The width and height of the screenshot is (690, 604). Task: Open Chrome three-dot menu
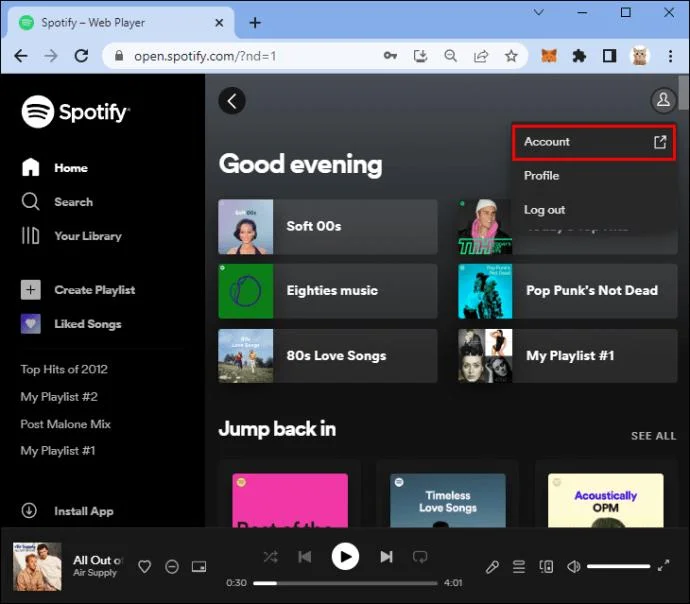coord(670,56)
